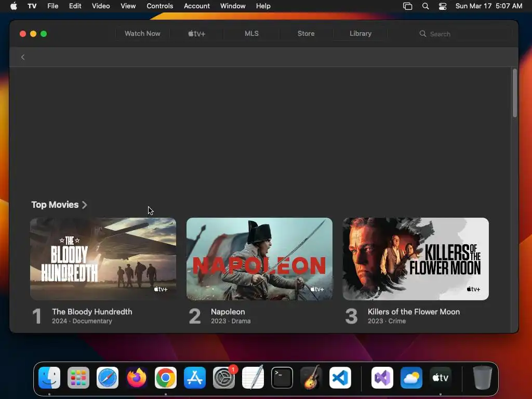Screen dimensions: 532x399
Task: Open the File menu
Action: tap(52, 6)
